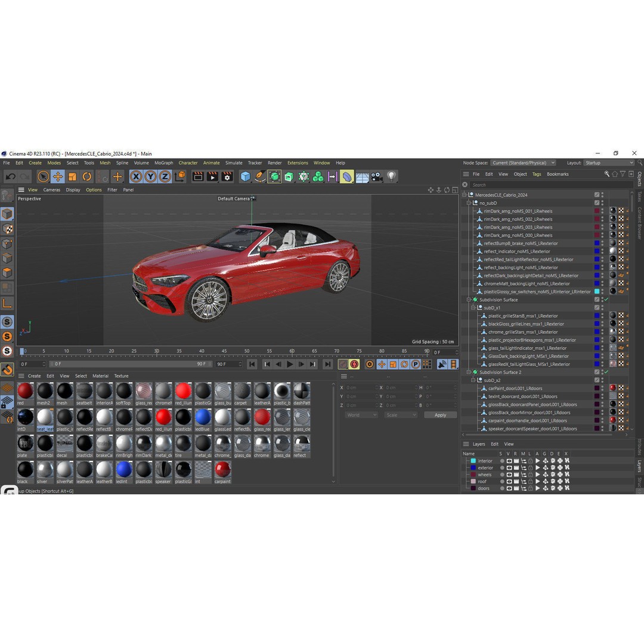This screenshot has height=644, width=644.
Task: Play the animation forwards
Action: click(290, 364)
